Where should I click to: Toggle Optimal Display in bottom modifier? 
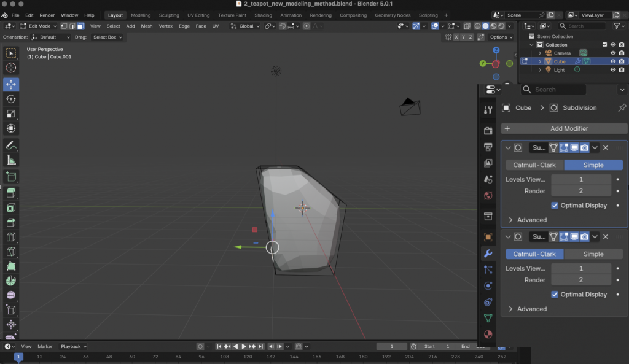[555, 295]
